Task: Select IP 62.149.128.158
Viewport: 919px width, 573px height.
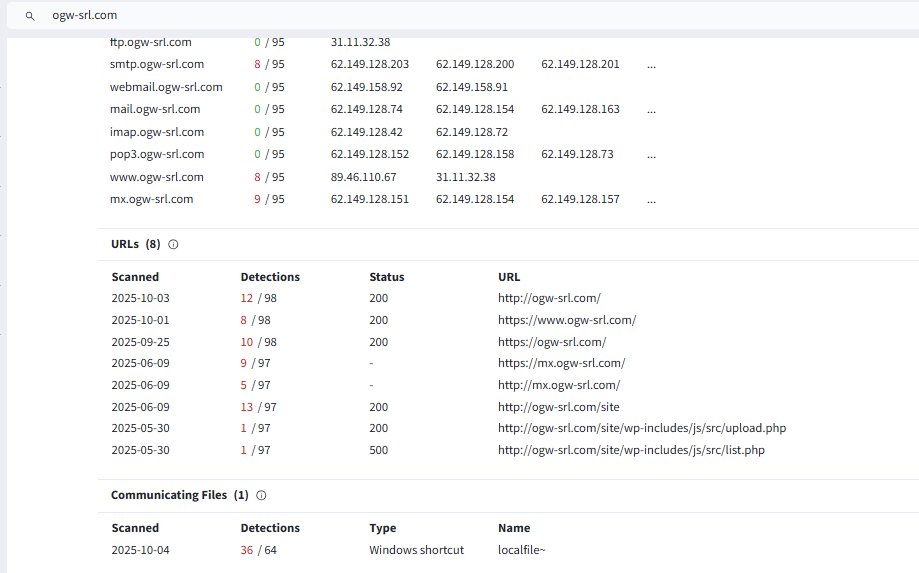Action: (x=475, y=154)
